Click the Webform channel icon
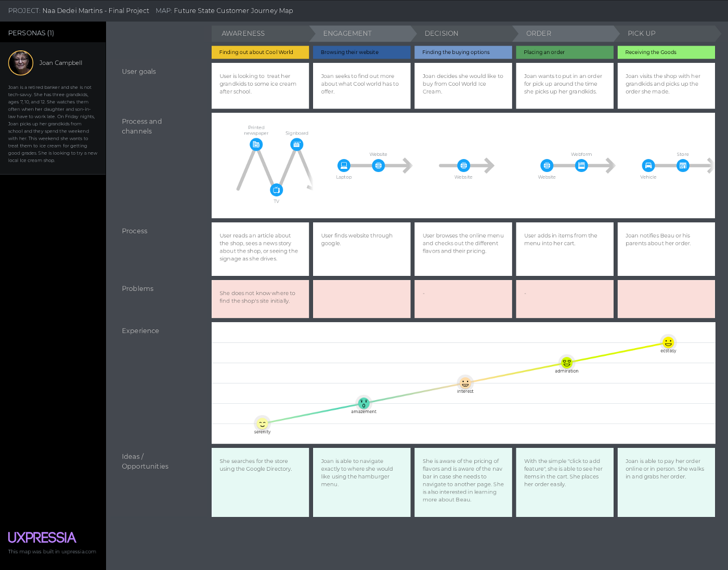Screen dimensions: 728x570 581,165
